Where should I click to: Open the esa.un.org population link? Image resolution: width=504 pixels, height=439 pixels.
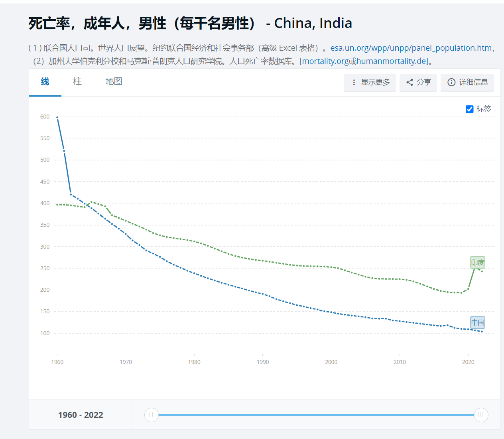(411, 48)
